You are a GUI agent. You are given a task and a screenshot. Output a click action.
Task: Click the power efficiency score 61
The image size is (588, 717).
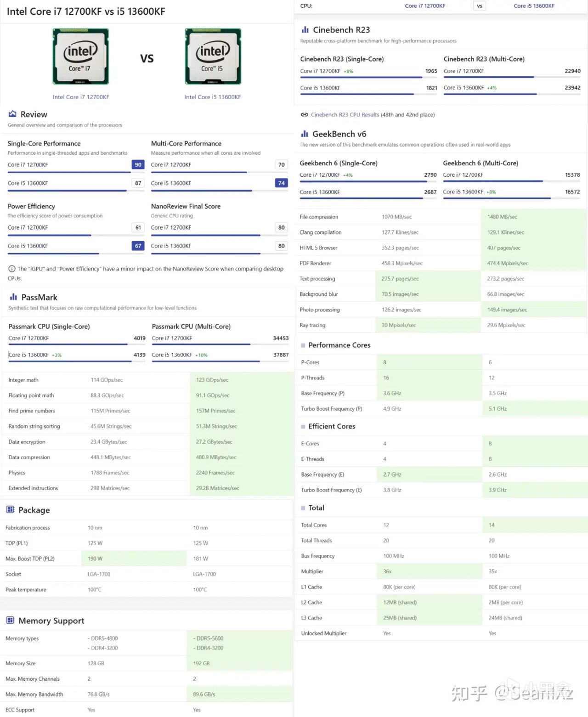[x=138, y=227]
